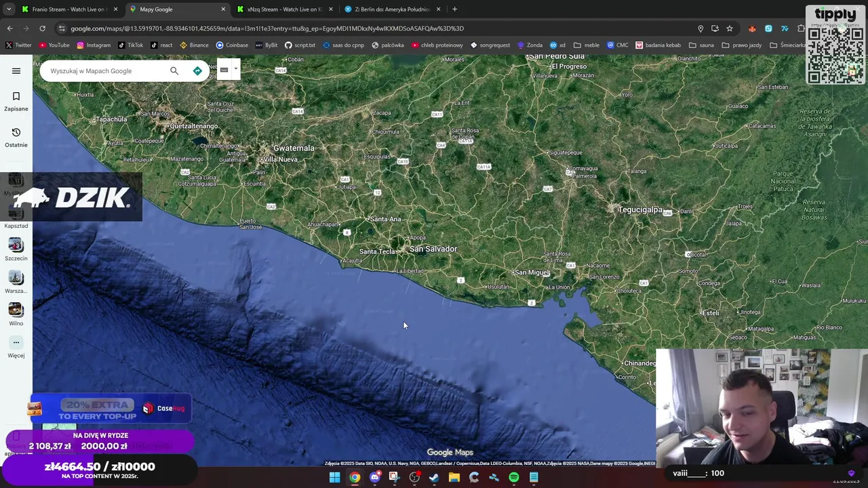Bookmark this page with the star icon

[730, 28]
